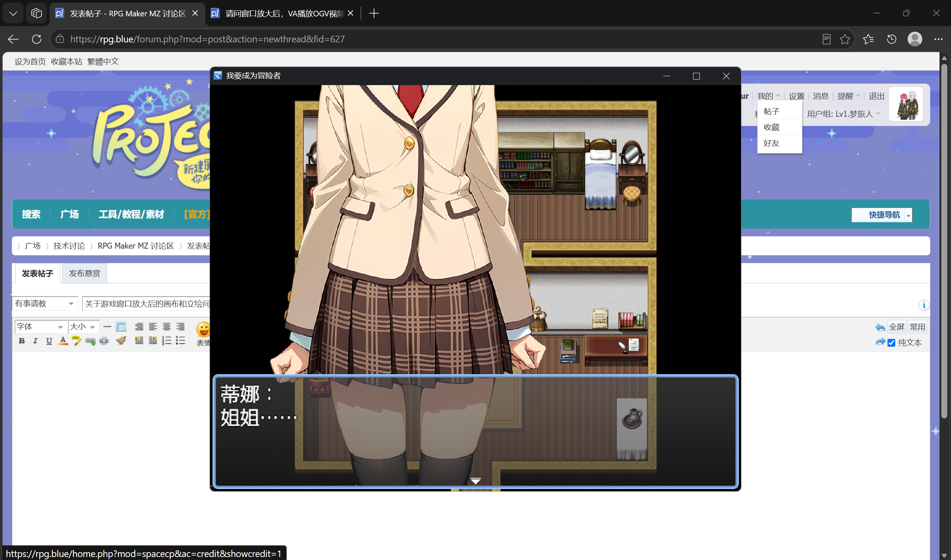Click the user avatar thumbnail in the forum header
This screenshot has width=951, height=560.
coord(906,104)
